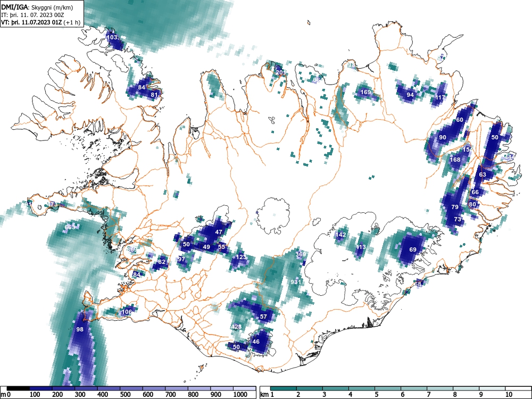Click the '1000' metres legend value
This screenshot has height=399, width=532.
click(240, 395)
